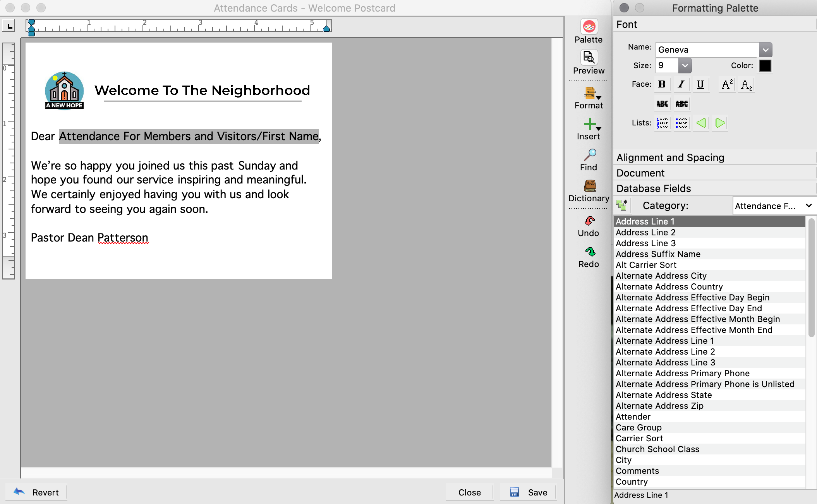The image size is (817, 504).
Task: Open the font Size dropdown
Action: [685, 65]
